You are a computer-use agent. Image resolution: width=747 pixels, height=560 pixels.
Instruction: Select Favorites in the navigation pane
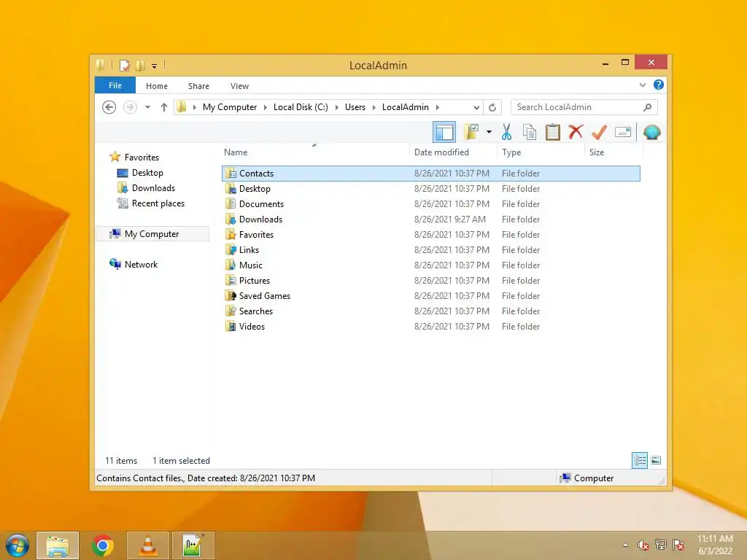pyautogui.click(x=142, y=157)
